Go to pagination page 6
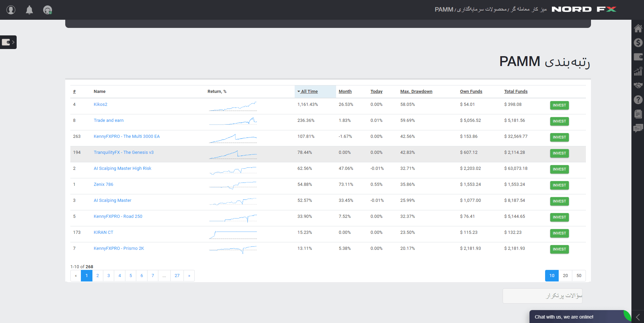 [142, 276]
